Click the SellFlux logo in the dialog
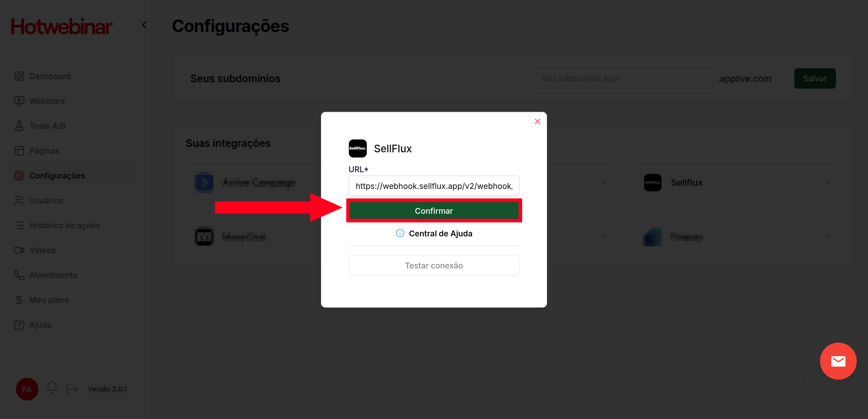868x419 pixels. pos(358,148)
